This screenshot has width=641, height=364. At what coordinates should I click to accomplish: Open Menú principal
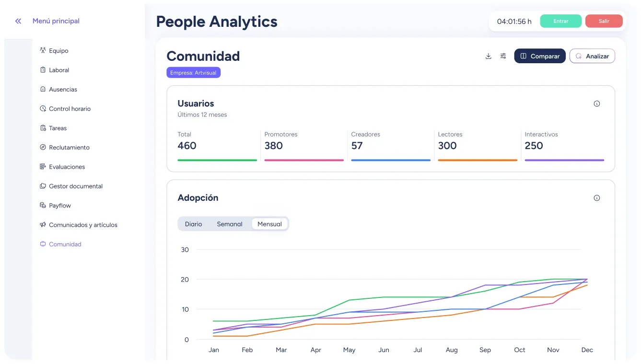(56, 21)
